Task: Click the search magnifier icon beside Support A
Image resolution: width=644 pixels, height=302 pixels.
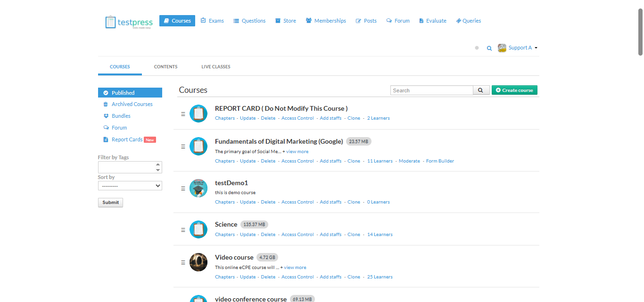Action: (489, 48)
